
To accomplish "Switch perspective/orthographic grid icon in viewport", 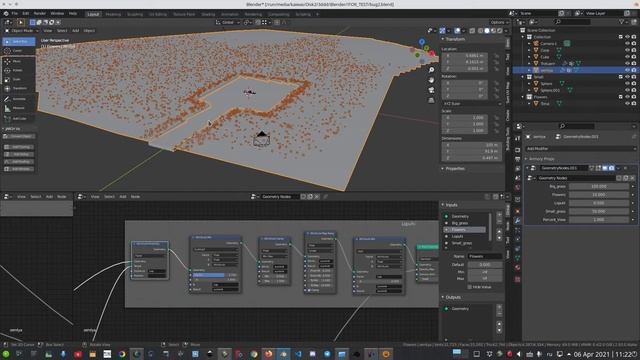I will (x=431, y=100).
